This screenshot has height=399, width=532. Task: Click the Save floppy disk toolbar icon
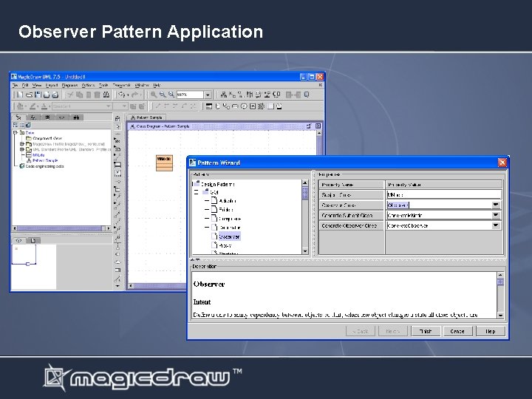38,95
